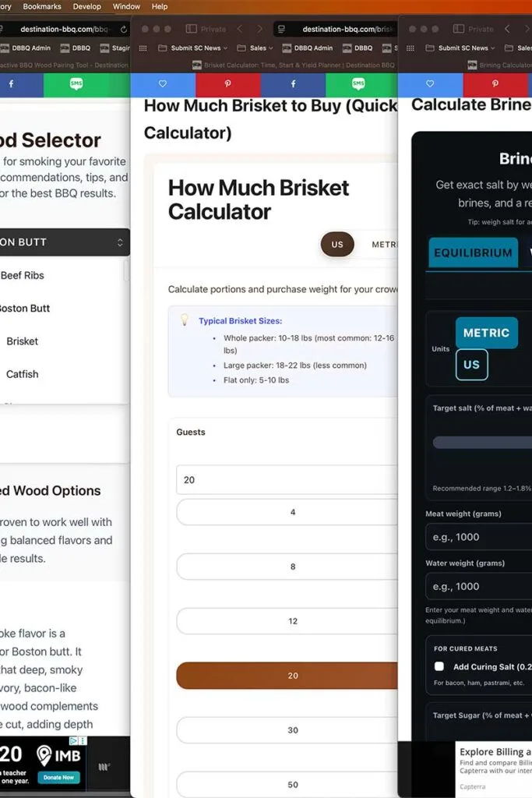
Task: Select US units in the brine calculator
Action: (x=471, y=364)
